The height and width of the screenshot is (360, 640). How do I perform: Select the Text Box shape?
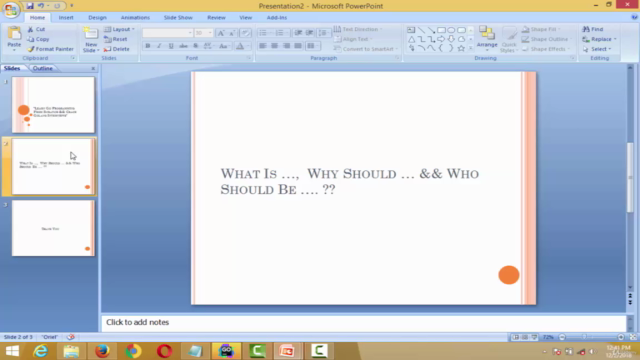pos(411,30)
